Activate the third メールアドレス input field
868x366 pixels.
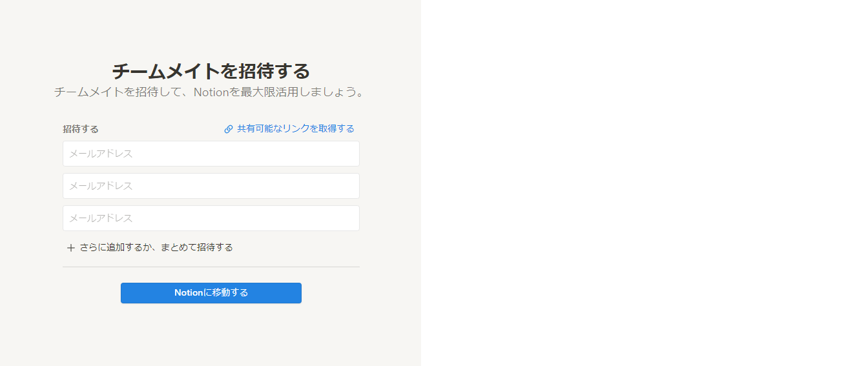pyautogui.click(x=211, y=218)
